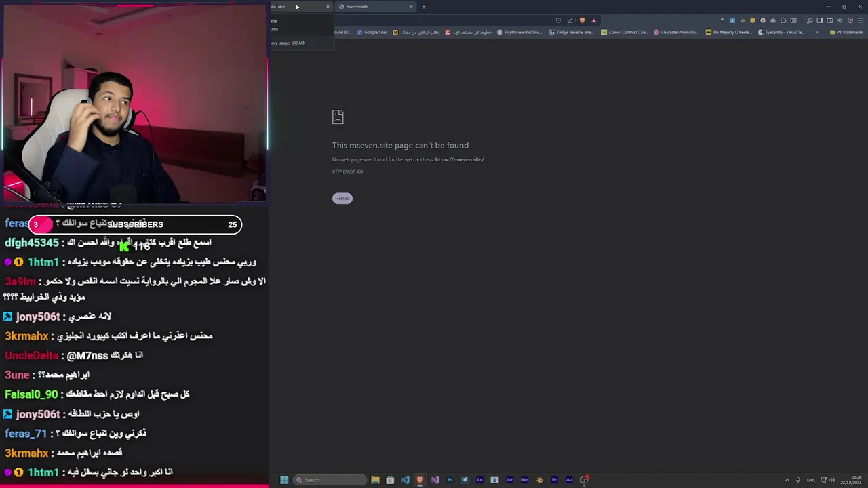Viewport: 868px width, 488px height.
Task: Open the Colour Contrast Checker bookmark
Action: [624, 32]
